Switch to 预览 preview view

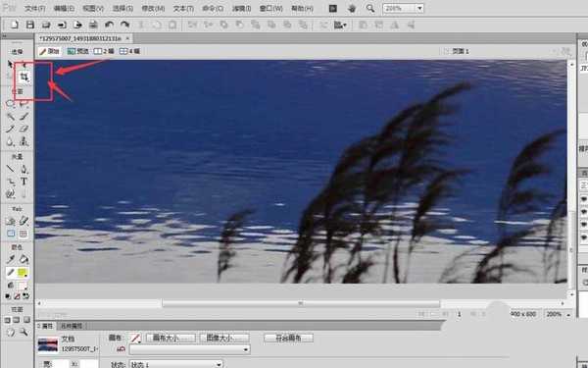click(x=78, y=51)
